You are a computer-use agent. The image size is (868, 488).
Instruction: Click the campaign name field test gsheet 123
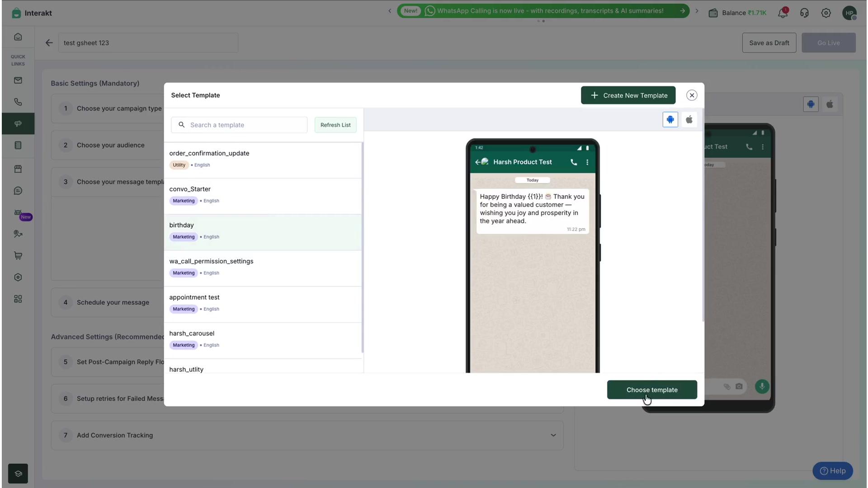pyautogui.click(x=148, y=43)
